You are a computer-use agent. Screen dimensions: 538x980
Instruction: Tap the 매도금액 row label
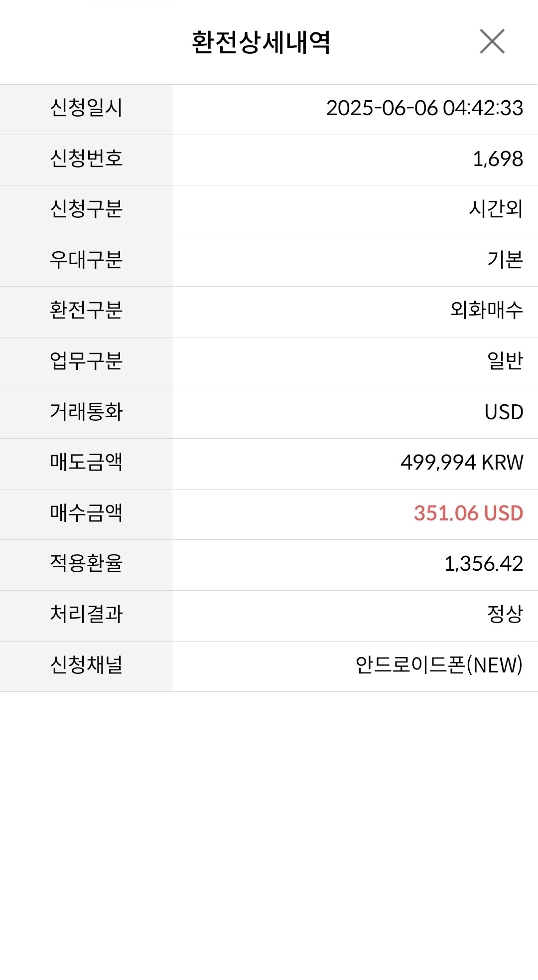click(x=86, y=463)
